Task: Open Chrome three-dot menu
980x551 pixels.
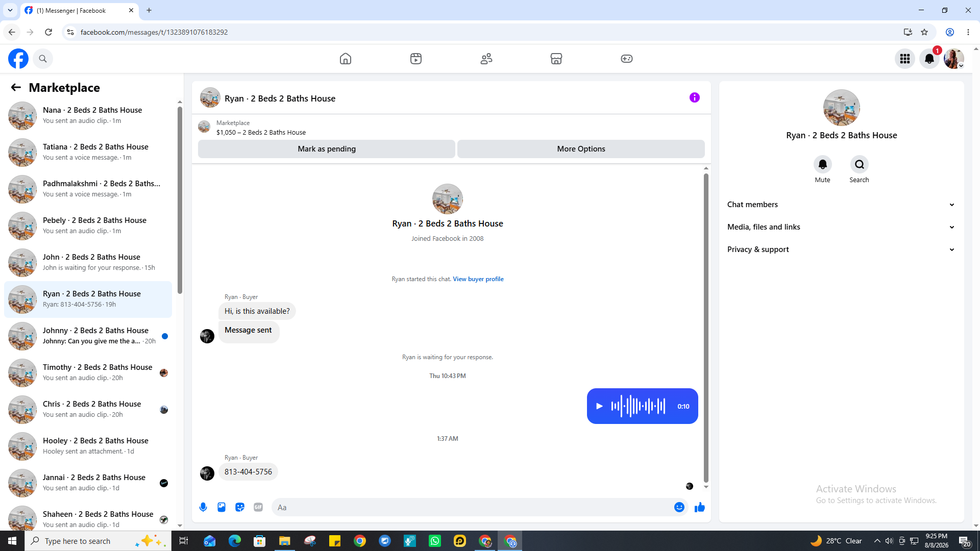Action: (968, 32)
